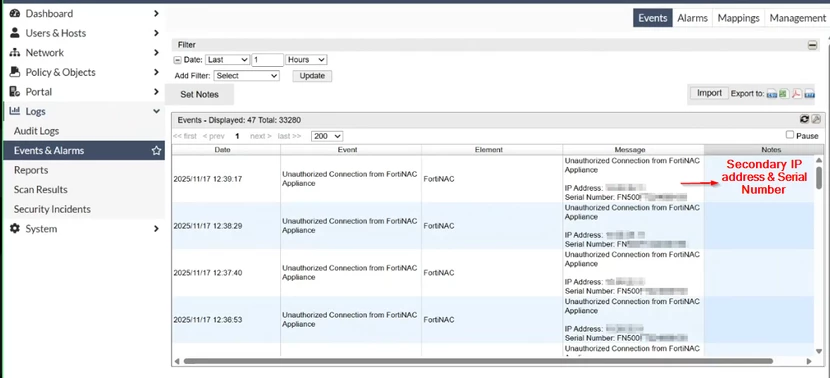This screenshot has height=378, width=830.
Task: Refresh the Events table
Action: [x=805, y=120]
